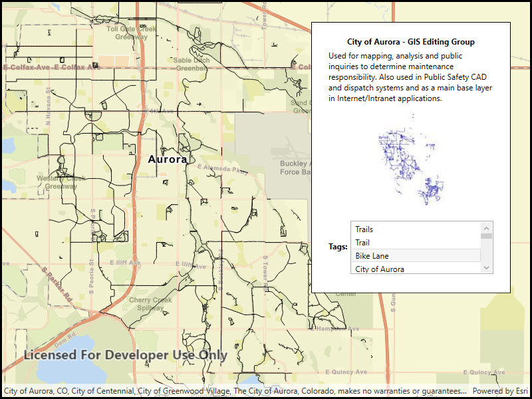The width and height of the screenshot is (532, 399).
Task: Click the tags list scroll-up arrow
Action: (x=487, y=228)
